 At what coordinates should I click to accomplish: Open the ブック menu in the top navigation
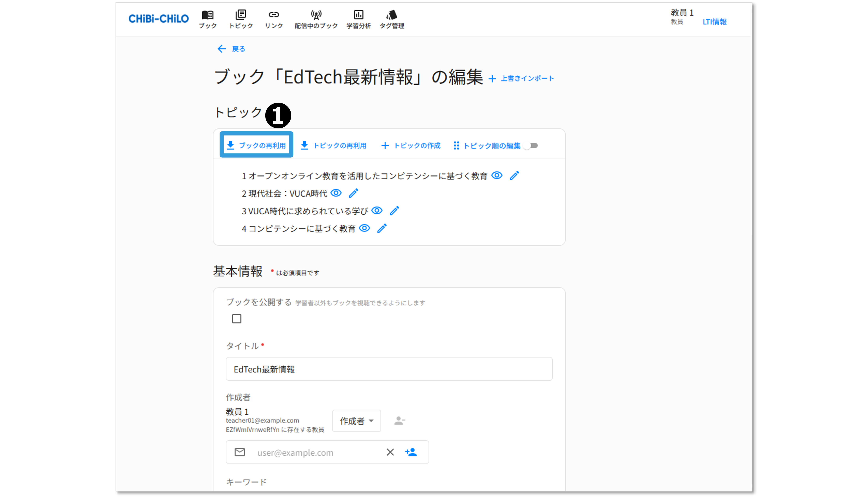click(208, 19)
